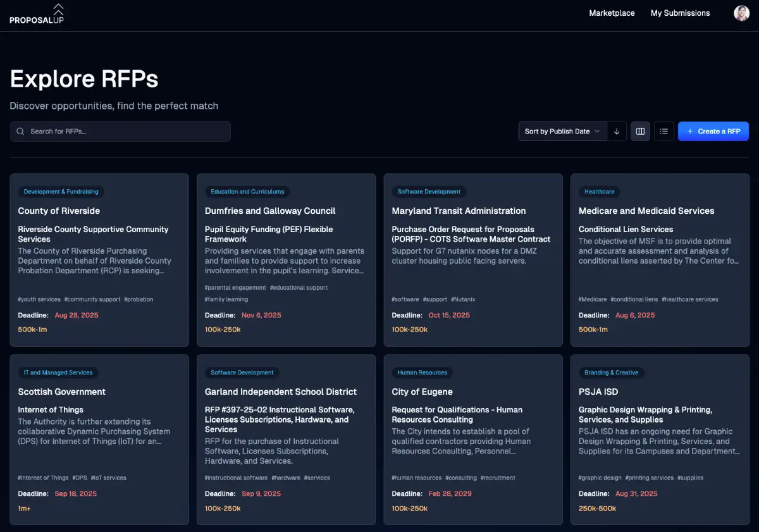Switch to grid column view
This screenshot has height=532, width=759.
(x=640, y=132)
